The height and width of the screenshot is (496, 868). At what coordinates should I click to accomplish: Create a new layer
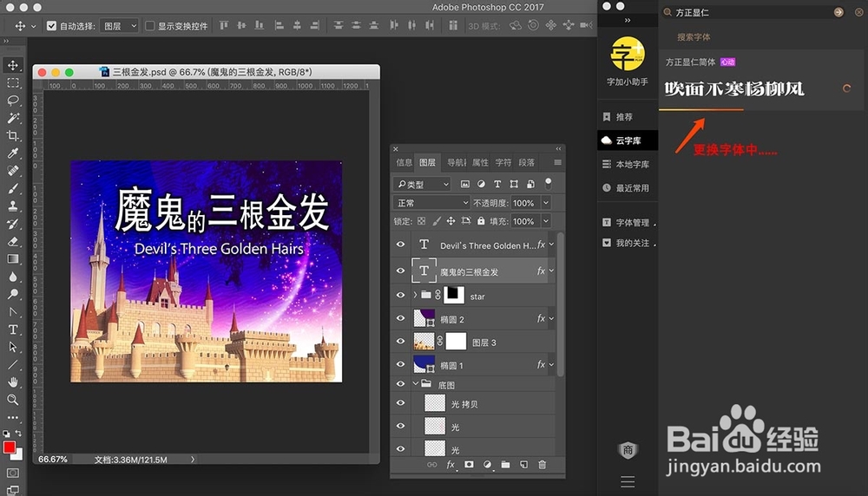point(523,465)
